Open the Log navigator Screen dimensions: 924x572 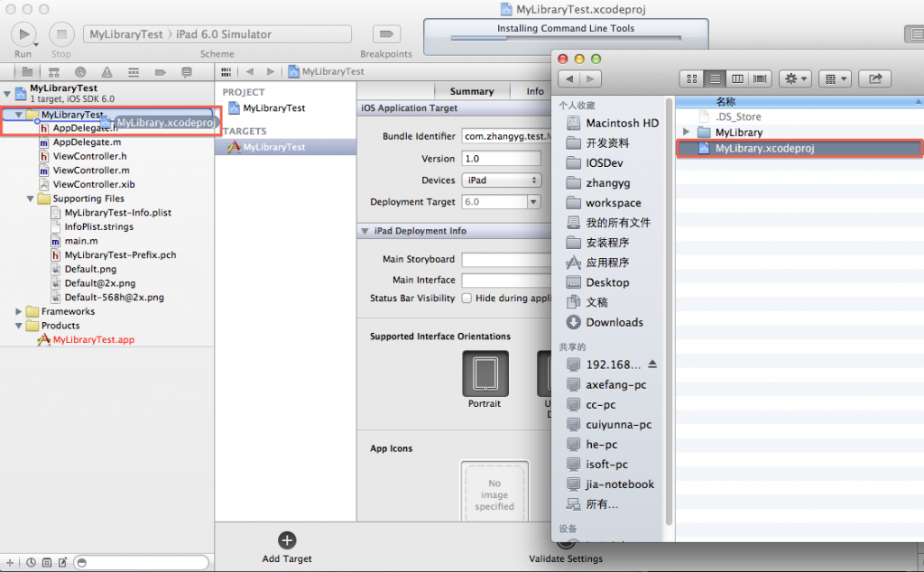click(x=187, y=72)
